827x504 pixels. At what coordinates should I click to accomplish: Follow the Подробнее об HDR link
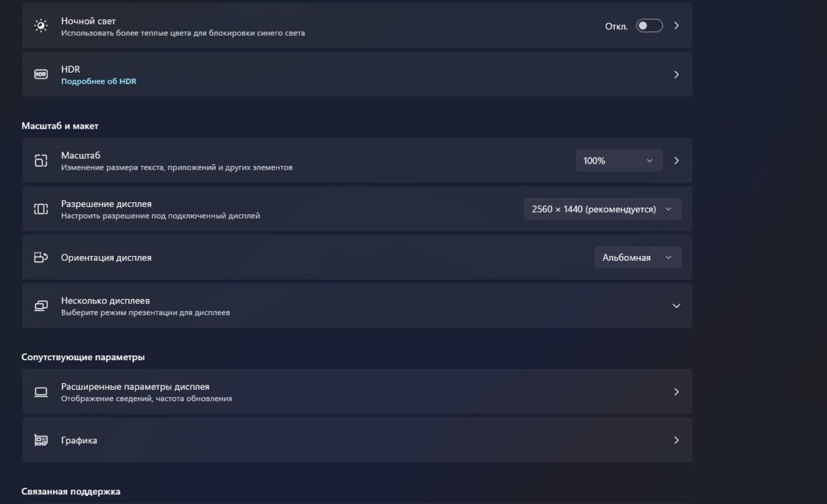[x=99, y=81]
